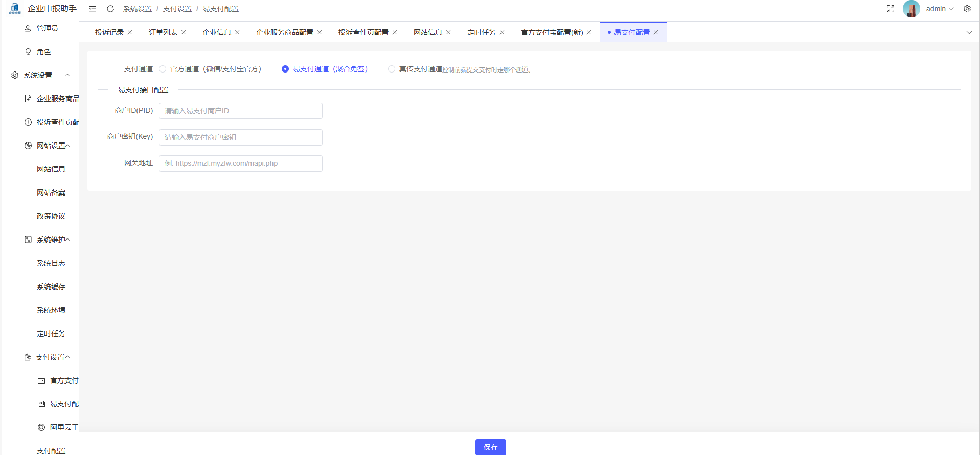
Task: Close the 投诉记录 tab with its X icon
Action: (130, 32)
